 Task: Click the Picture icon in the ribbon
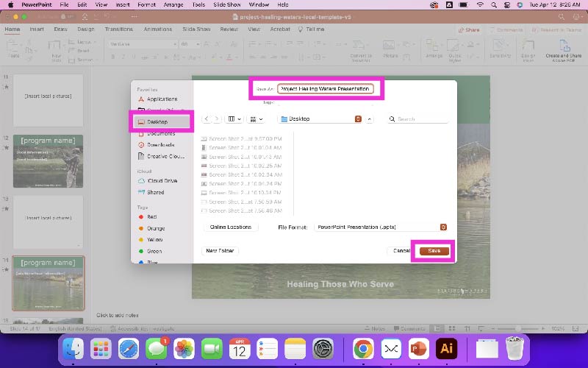(x=390, y=49)
